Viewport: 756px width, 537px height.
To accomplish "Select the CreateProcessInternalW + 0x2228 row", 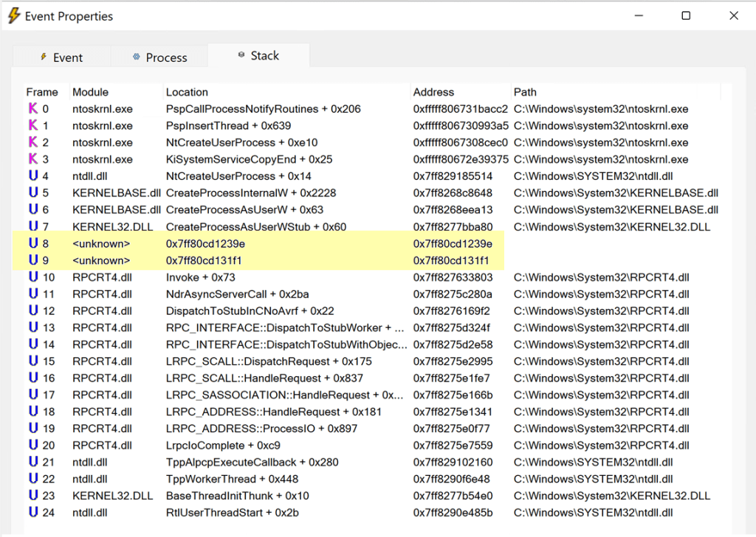I will coord(250,193).
